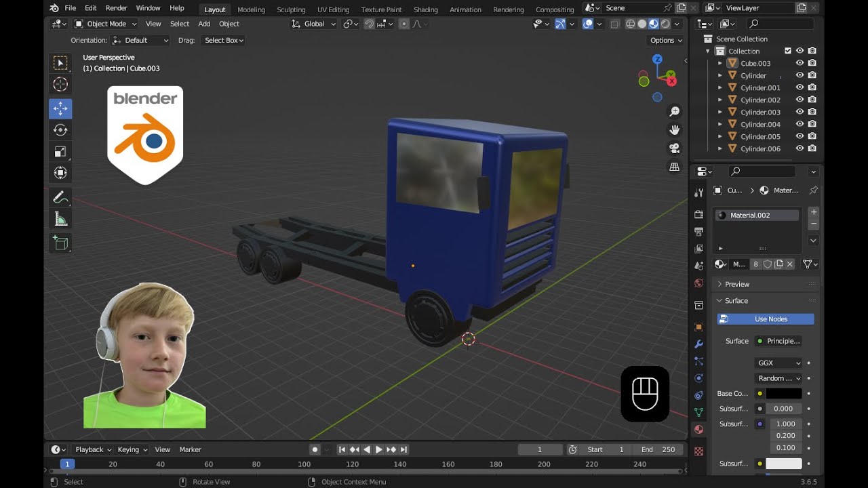Hide the Cylinder object in viewport

[x=800, y=75]
